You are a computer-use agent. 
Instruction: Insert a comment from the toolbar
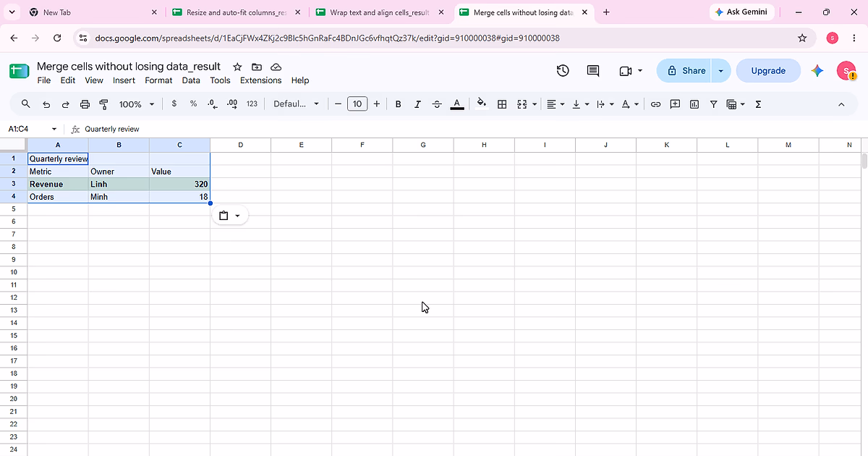point(675,104)
